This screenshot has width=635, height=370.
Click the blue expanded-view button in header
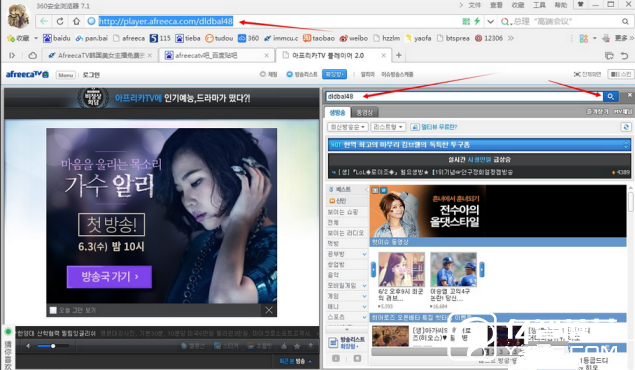(334, 74)
